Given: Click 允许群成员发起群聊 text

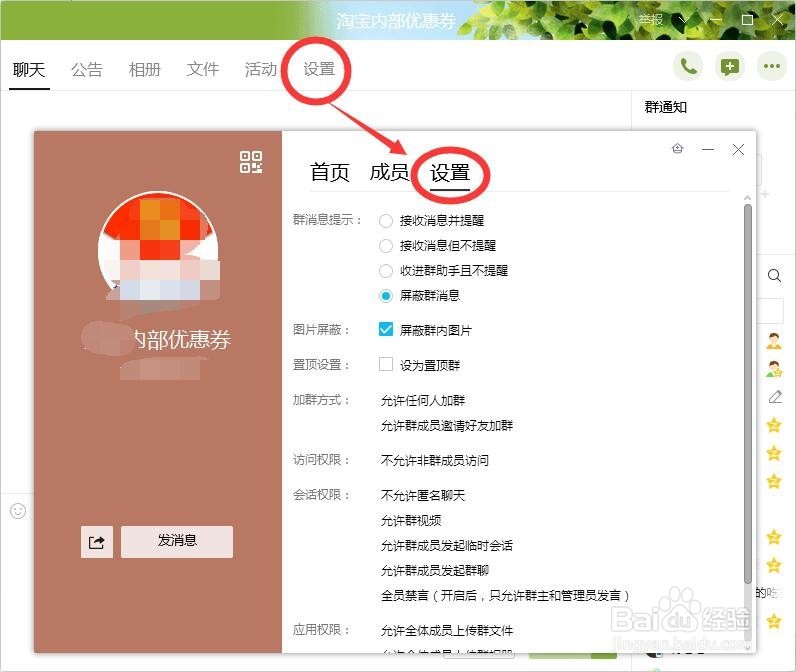Looking at the screenshot, I should (435, 571).
